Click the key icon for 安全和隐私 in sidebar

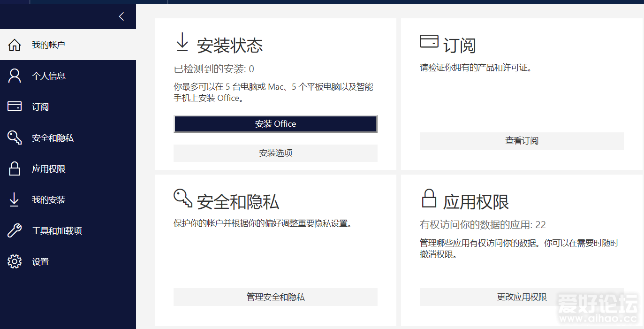point(15,138)
